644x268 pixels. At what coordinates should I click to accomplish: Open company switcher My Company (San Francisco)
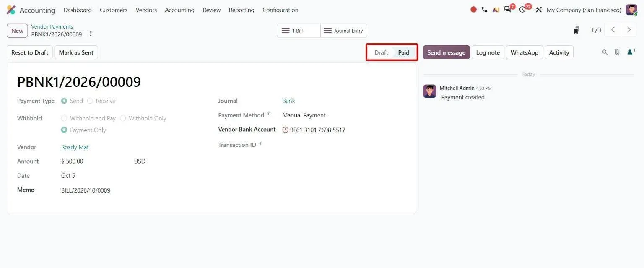coord(584,10)
